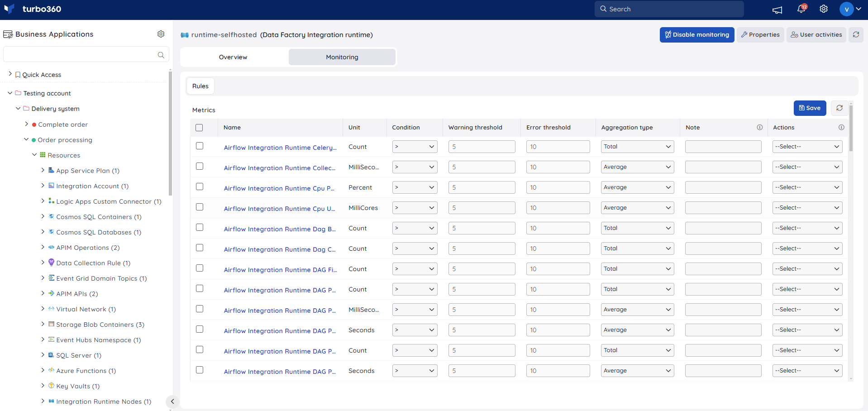Click the Key Vaults icon
Viewport: 868px width, 411px height.
click(51, 386)
